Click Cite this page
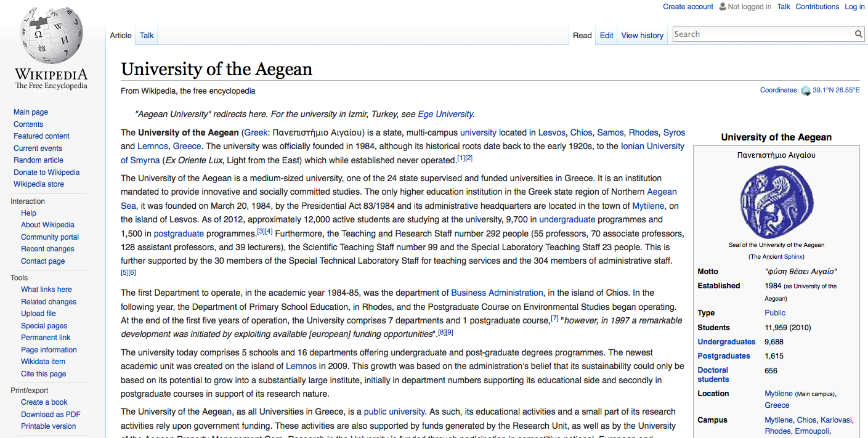Image resolution: width=868 pixels, height=438 pixels. click(44, 374)
